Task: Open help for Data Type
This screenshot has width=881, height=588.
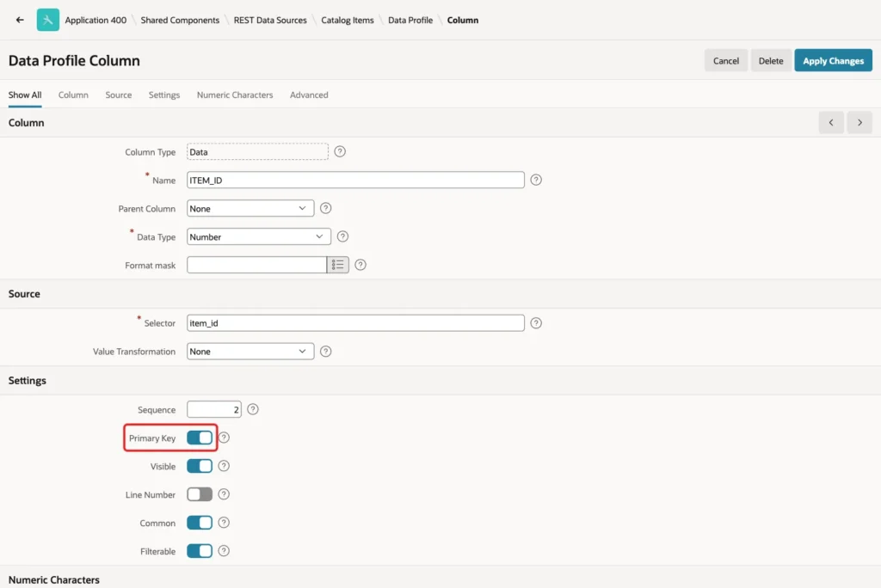Action: (x=342, y=236)
